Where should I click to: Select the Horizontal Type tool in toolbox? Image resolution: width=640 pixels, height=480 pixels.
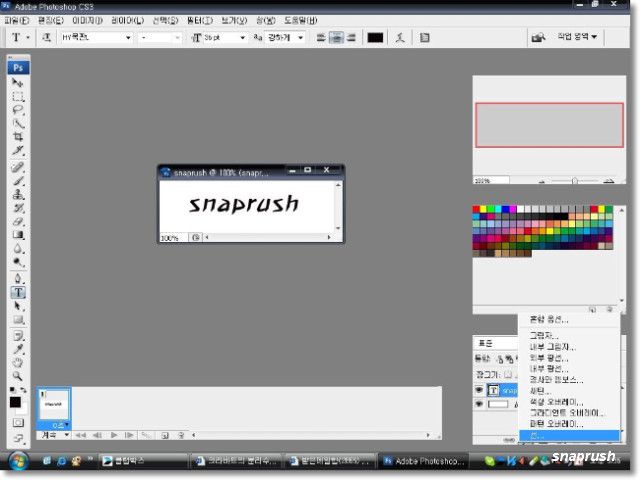pyautogui.click(x=18, y=292)
